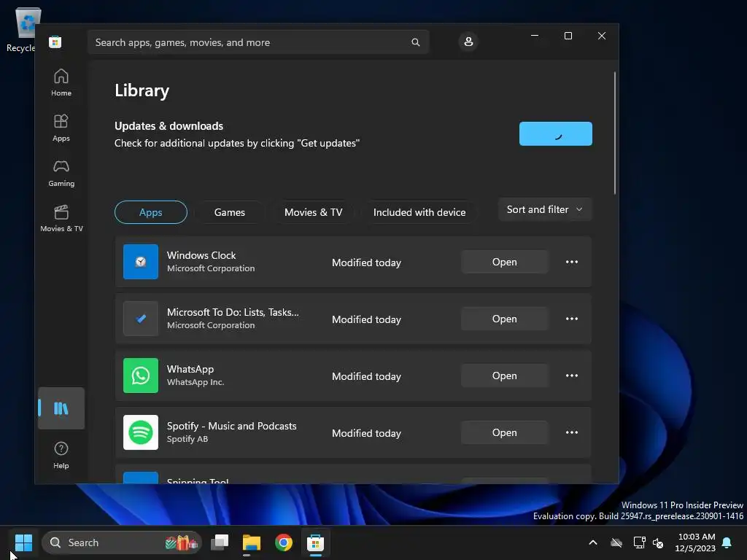Open the user profile icon
This screenshot has width=747, height=560.
coord(468,42)
